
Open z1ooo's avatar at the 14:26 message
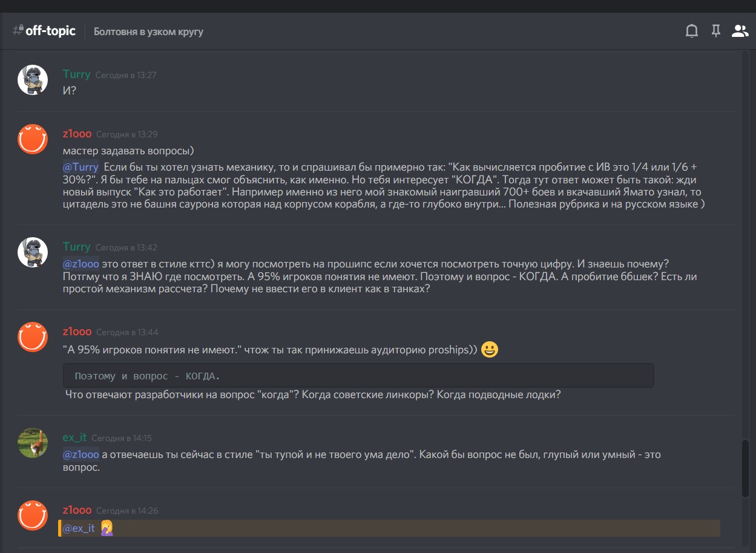[33, 515]
